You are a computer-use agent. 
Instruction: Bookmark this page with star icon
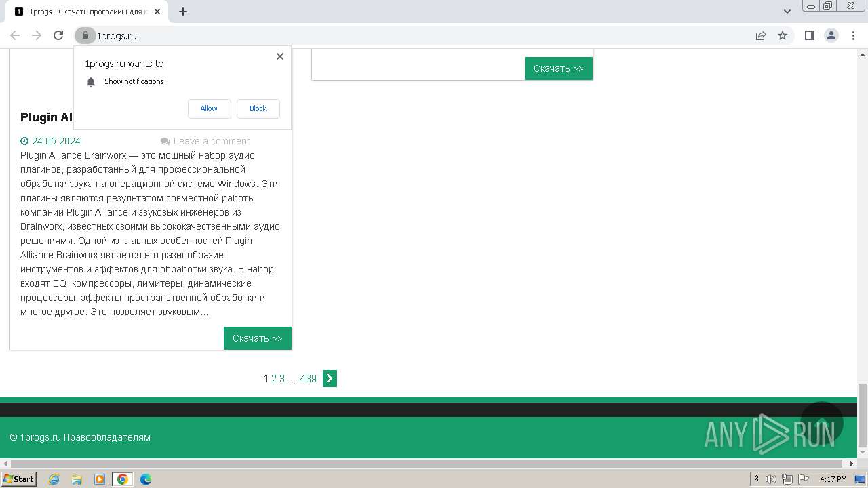tap(783, 35)
